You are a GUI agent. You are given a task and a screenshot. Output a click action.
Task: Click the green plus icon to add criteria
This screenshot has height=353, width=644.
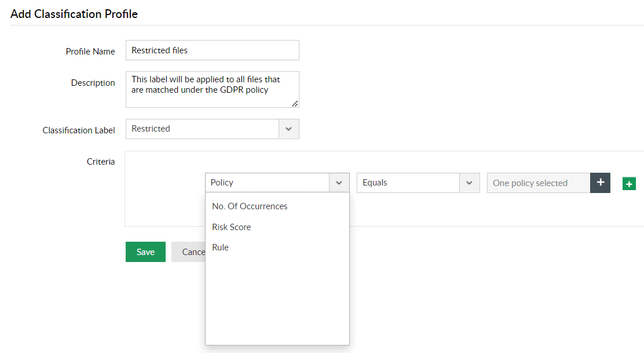[x=630, y=184]
